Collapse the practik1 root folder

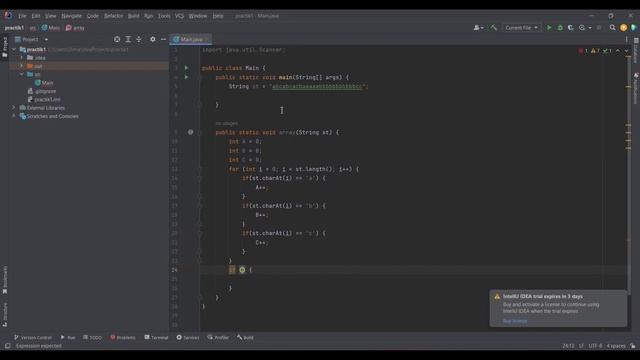(x=14, y=49)
